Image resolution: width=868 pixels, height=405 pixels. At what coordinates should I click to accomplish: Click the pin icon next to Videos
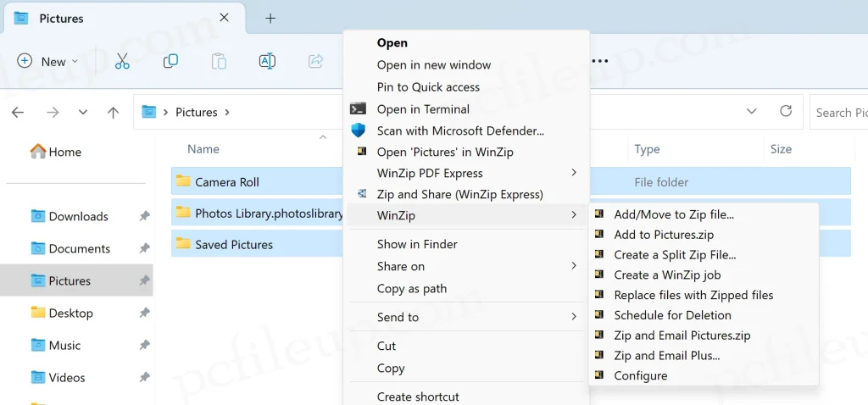point(144,377)
